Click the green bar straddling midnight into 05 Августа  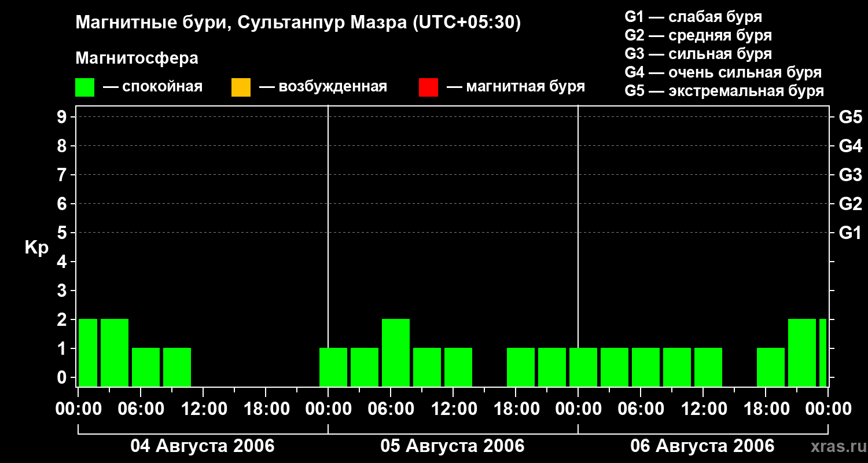(x=333, y=367)
